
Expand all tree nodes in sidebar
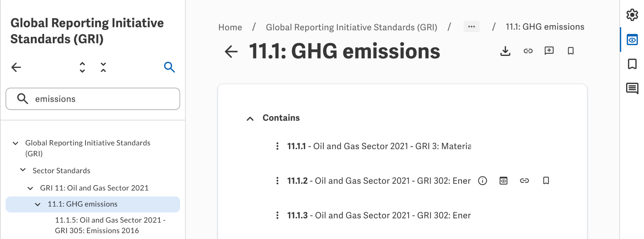coord(82,67)
